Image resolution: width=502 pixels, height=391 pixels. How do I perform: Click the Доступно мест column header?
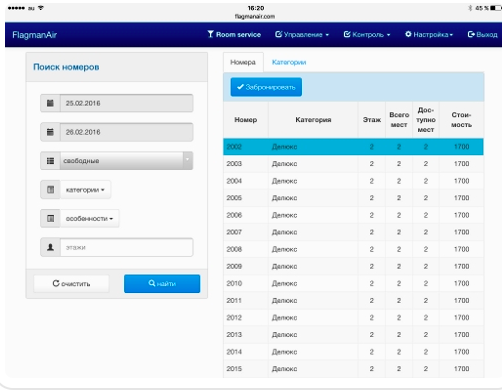[x=426, y=120]
